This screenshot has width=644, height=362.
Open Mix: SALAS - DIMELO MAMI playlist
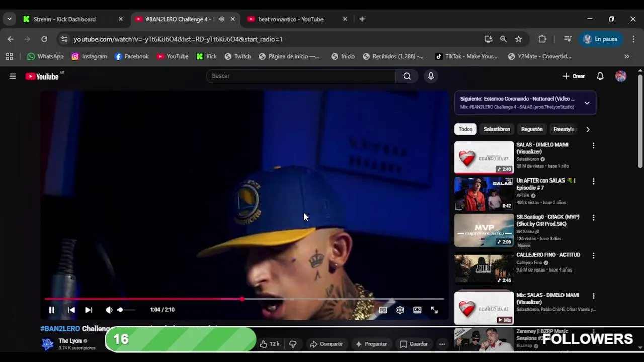coord(484,308)
